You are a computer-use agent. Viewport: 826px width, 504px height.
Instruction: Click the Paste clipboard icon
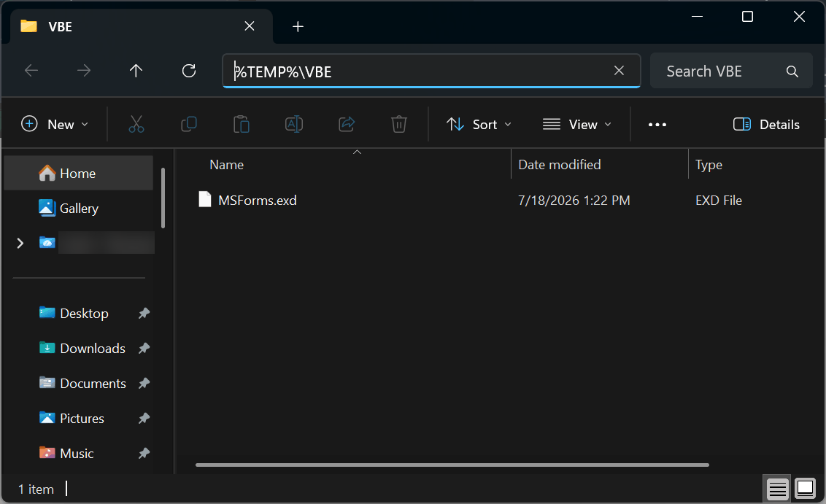pyautogui.click(x=242, y=124)
